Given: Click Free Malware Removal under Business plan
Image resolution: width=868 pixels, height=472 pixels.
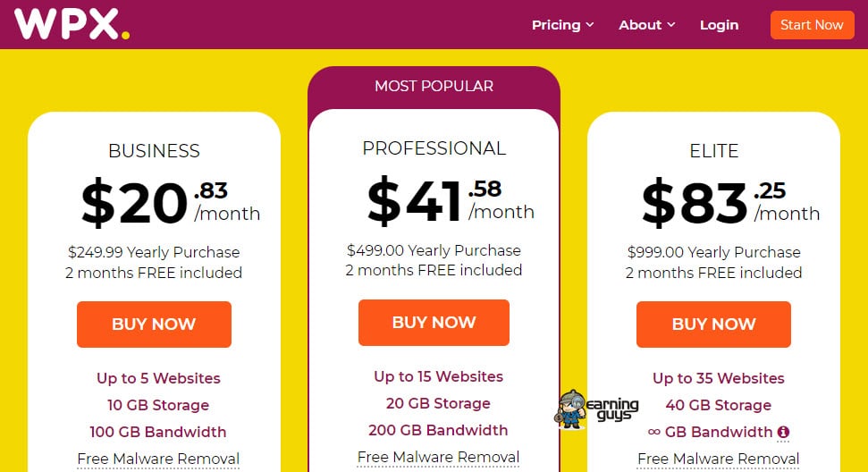Looking at the screenshot, I should coord(158,459).
